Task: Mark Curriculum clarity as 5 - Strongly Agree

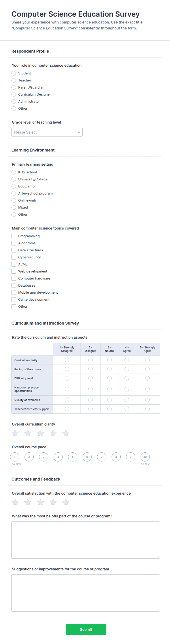Action: tap(147, 360)
